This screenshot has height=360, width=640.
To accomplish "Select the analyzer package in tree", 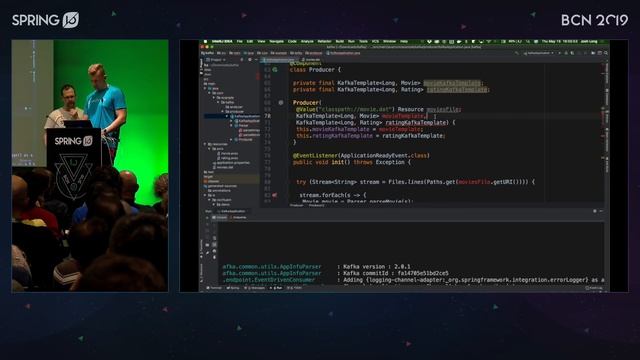I will click(x=235, y=107).
